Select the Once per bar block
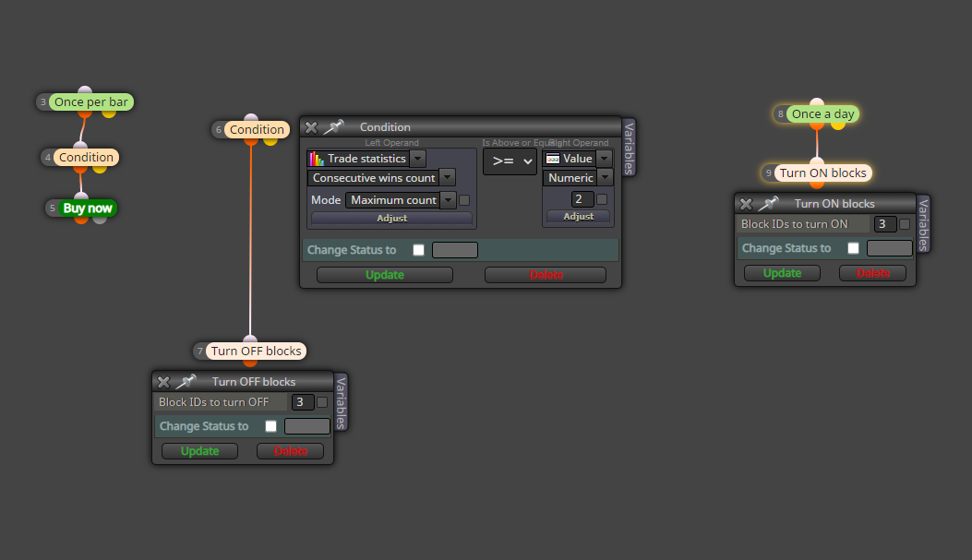Viewport: 972px width, 560px height. tap(90, 102)
